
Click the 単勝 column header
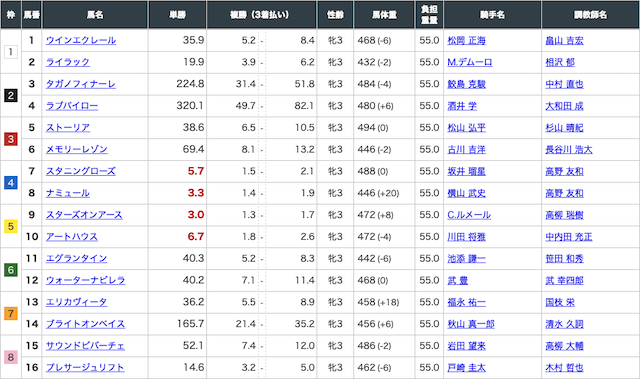click(x=178, y=15)
